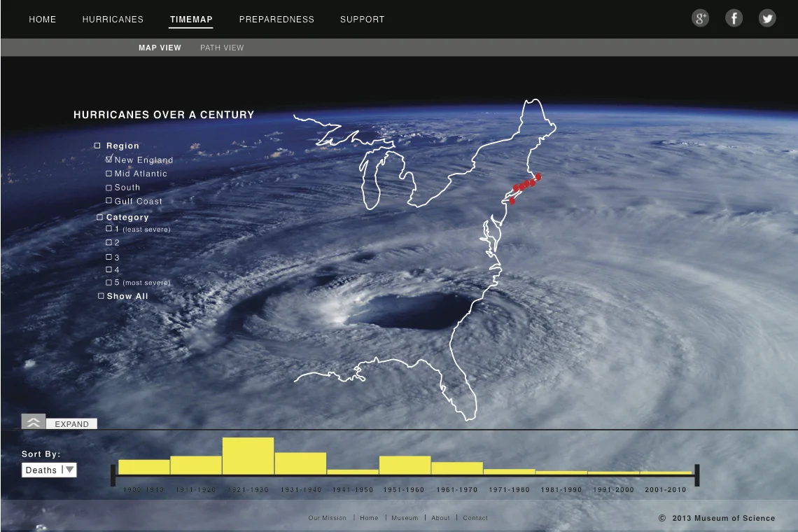Screen dimensions: 798x532
Task: Open the Facebook social icon
Action: 734,19
